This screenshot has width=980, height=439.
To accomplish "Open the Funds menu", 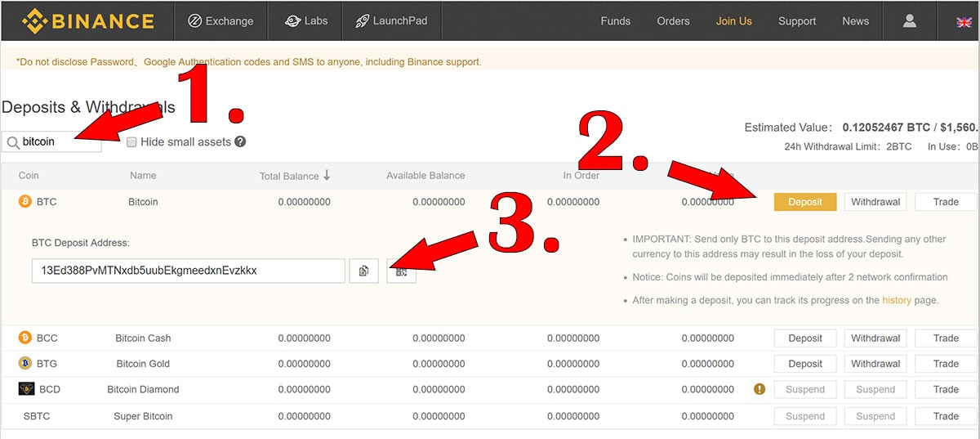I will (x=615, y=21).
